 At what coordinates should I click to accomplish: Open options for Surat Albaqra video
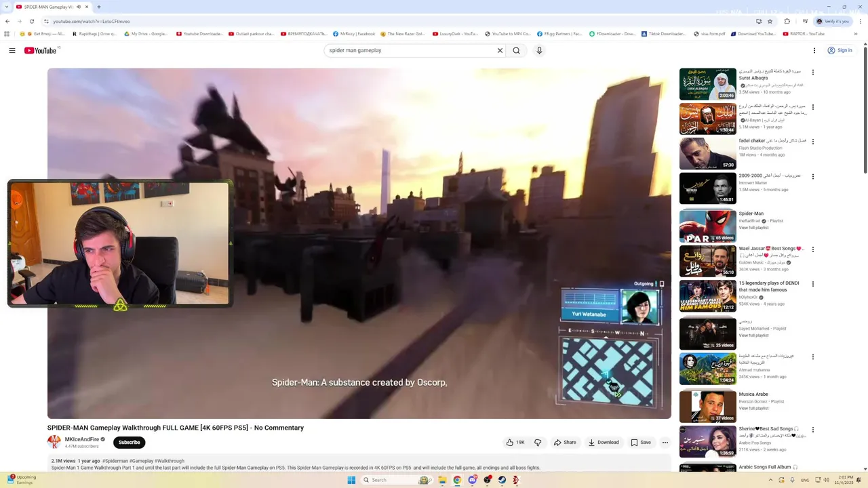coord(813,73)
